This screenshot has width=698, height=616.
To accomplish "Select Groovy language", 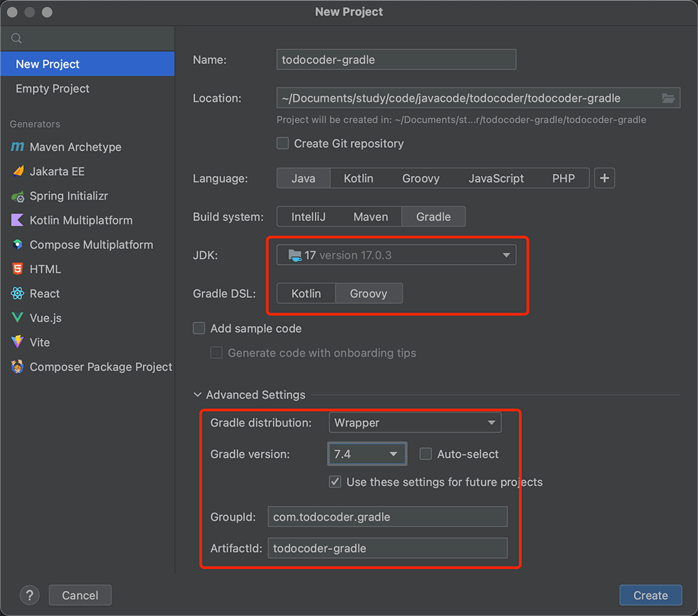I will click(421, 178).
